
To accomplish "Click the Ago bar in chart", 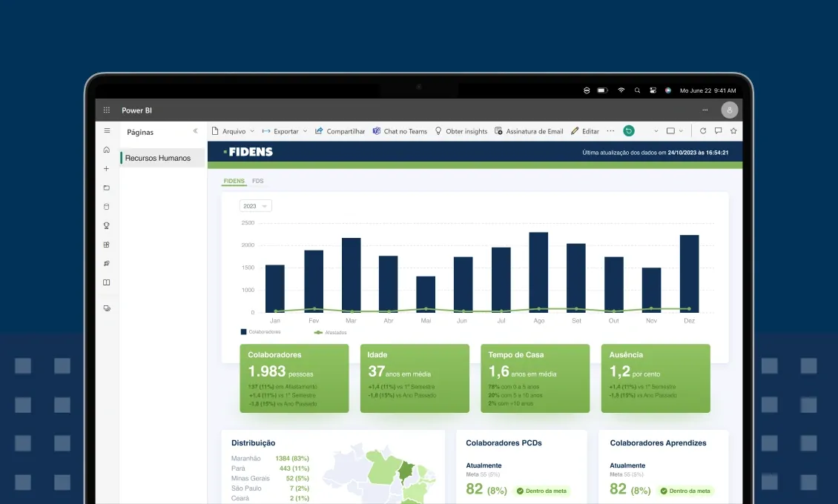I will click(x=538, y=272).
